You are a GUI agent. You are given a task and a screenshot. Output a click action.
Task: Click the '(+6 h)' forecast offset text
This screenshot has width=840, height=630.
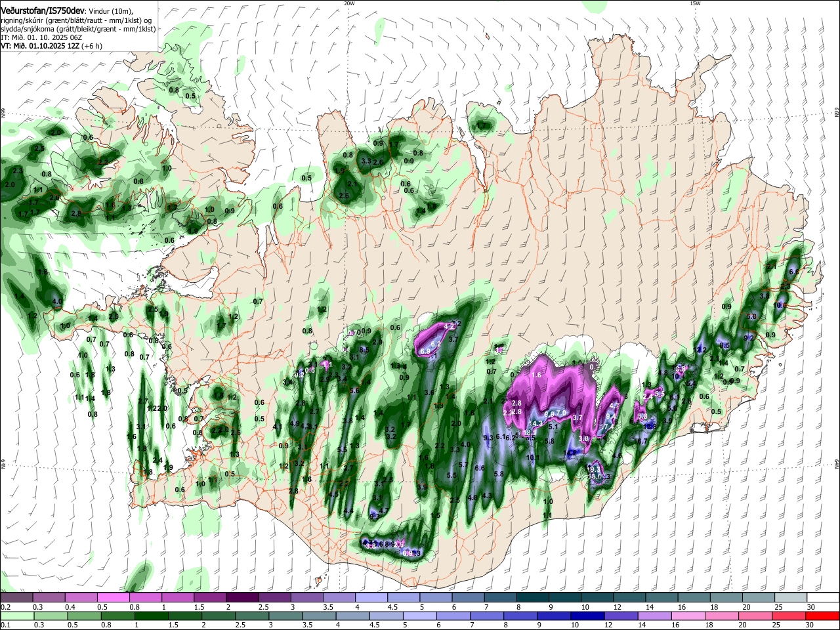click(x=93, y=46)
